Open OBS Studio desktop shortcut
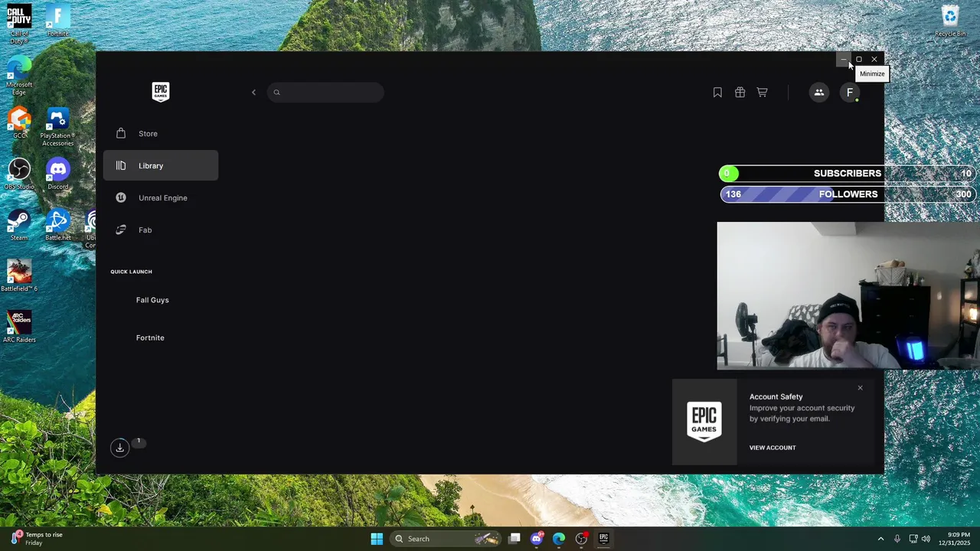 pos(19,174)
